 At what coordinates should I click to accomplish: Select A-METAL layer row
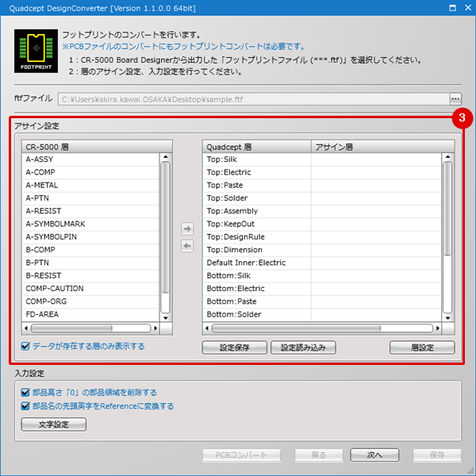point(90,185)
